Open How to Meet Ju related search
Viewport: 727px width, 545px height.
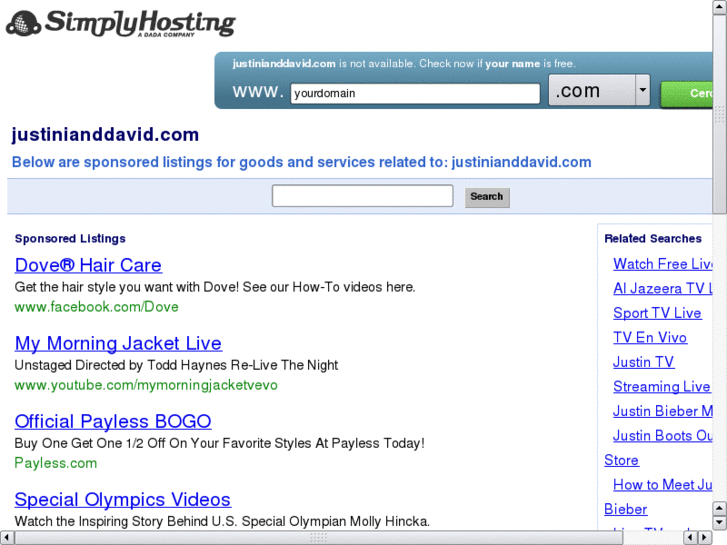point(663,485)
